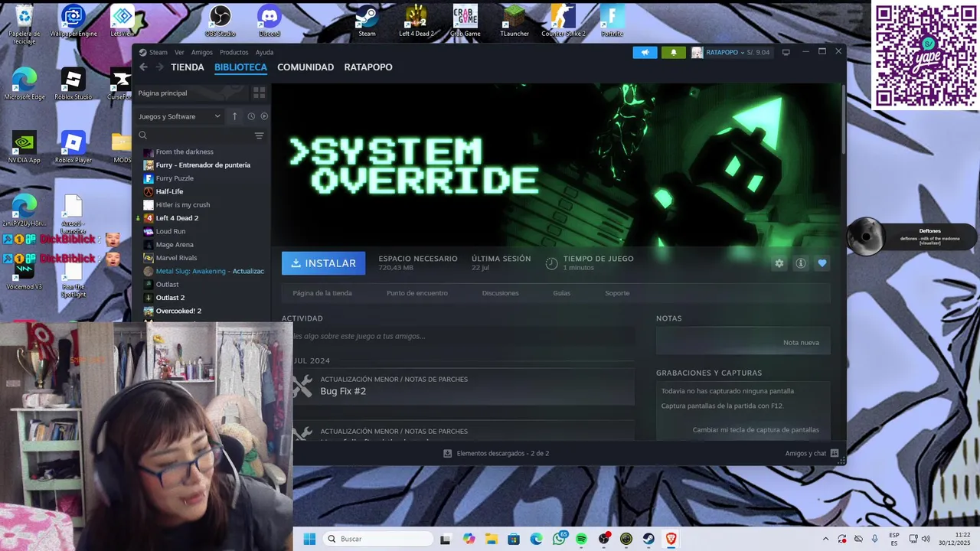Open the Ayuda menu
This screenshot has width=980, height=551.
[264, 52]
